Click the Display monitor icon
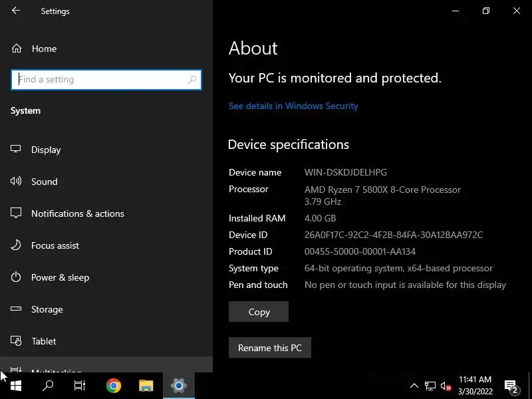 (x=15, y=149)
